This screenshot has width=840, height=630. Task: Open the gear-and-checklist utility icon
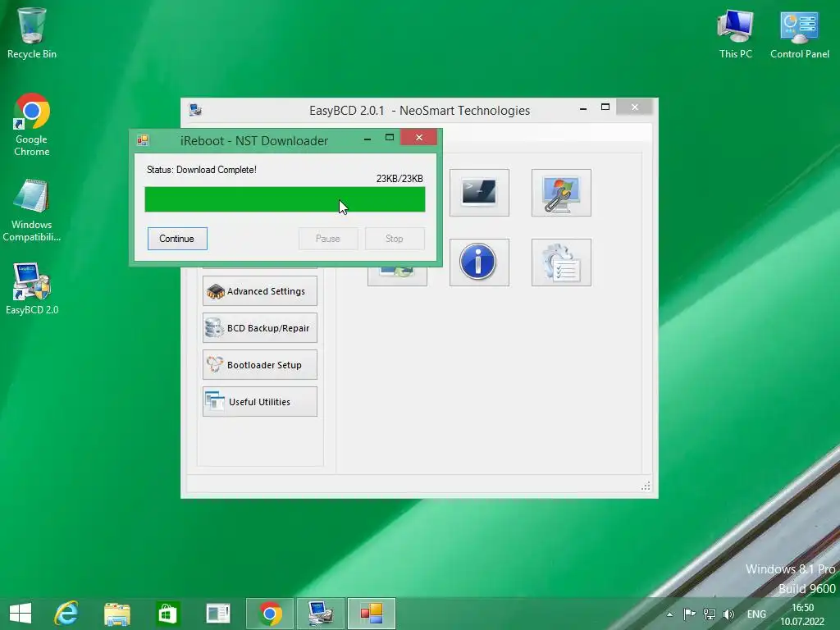point(561,262)
